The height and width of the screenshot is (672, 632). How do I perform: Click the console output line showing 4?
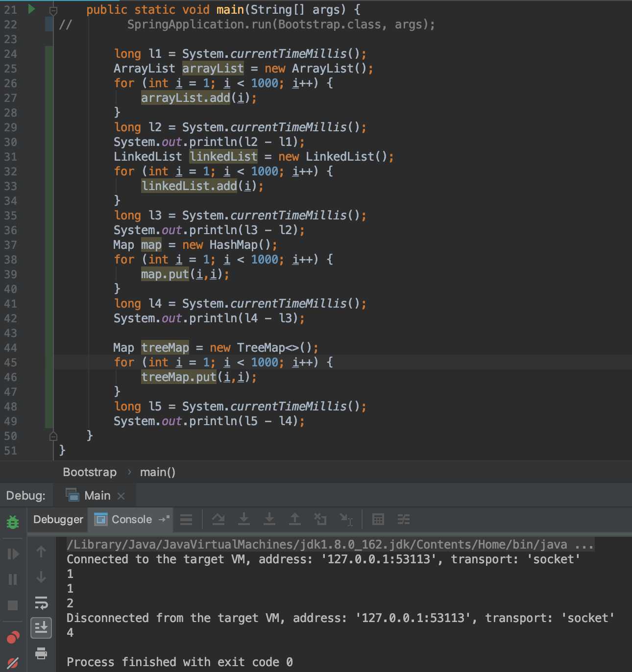[70, 633]
